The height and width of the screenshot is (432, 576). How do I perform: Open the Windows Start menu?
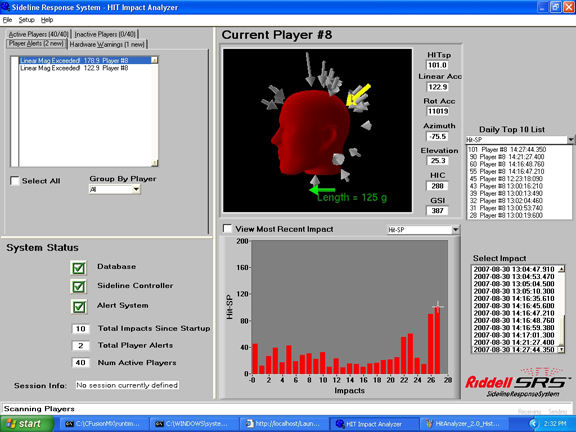(26, 424)
